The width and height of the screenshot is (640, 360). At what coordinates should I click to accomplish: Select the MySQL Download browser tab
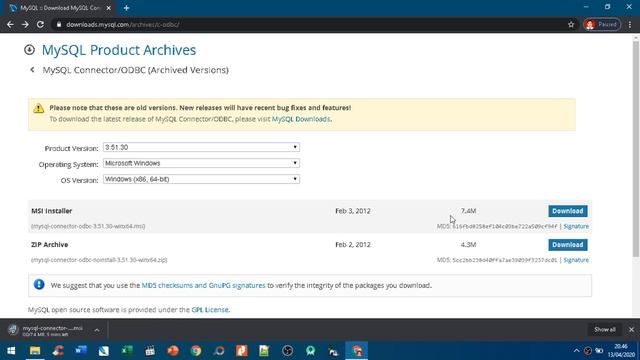(x=60, y=8)
